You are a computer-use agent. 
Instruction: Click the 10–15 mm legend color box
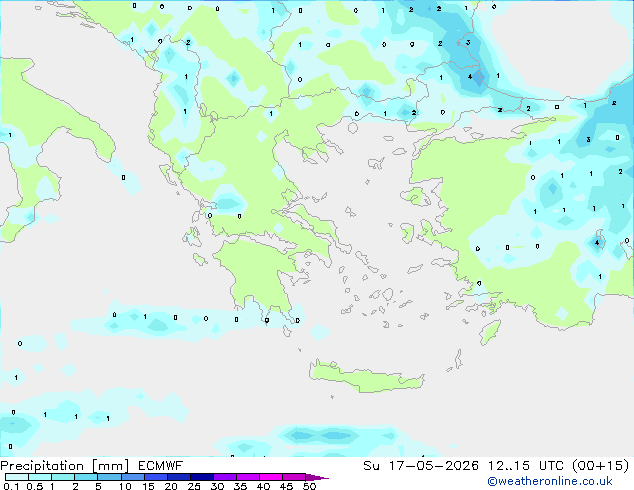[132, 477]
